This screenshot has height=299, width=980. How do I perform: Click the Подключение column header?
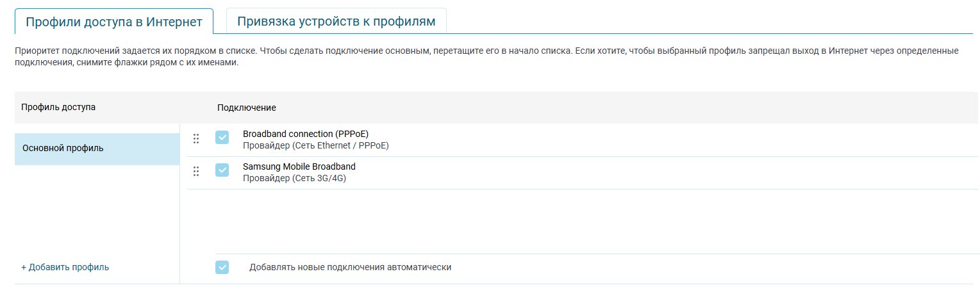[x=246, y=108]
